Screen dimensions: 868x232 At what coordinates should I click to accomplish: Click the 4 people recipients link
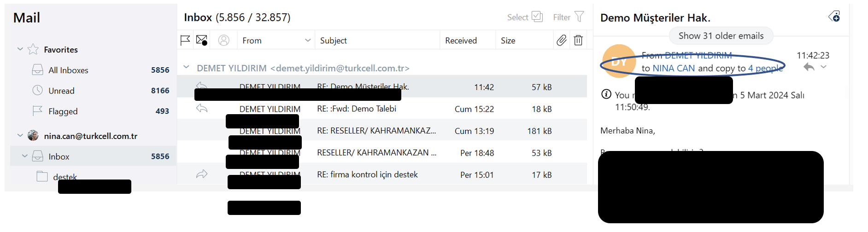[765, 68]
